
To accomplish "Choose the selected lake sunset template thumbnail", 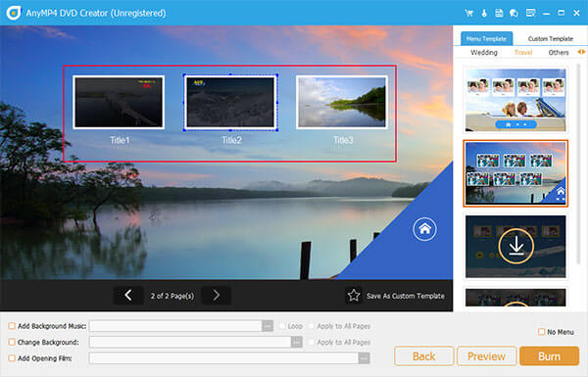I will (515, 173).
